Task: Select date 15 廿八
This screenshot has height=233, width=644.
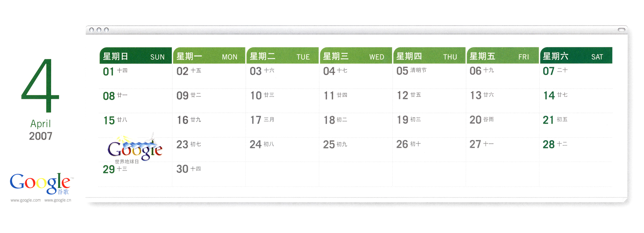Action: pos(115,120)
